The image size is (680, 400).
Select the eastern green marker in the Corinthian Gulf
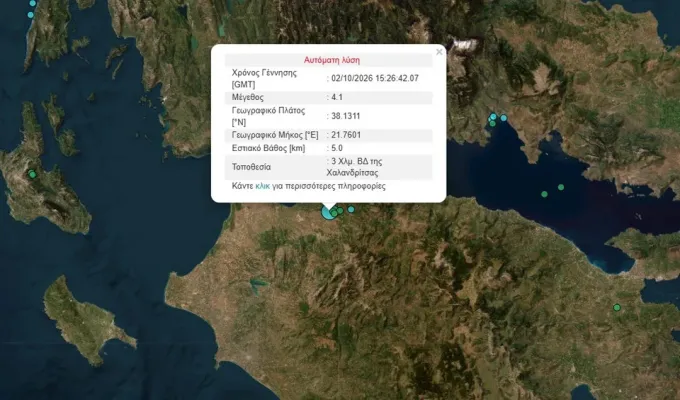point(561,187)
